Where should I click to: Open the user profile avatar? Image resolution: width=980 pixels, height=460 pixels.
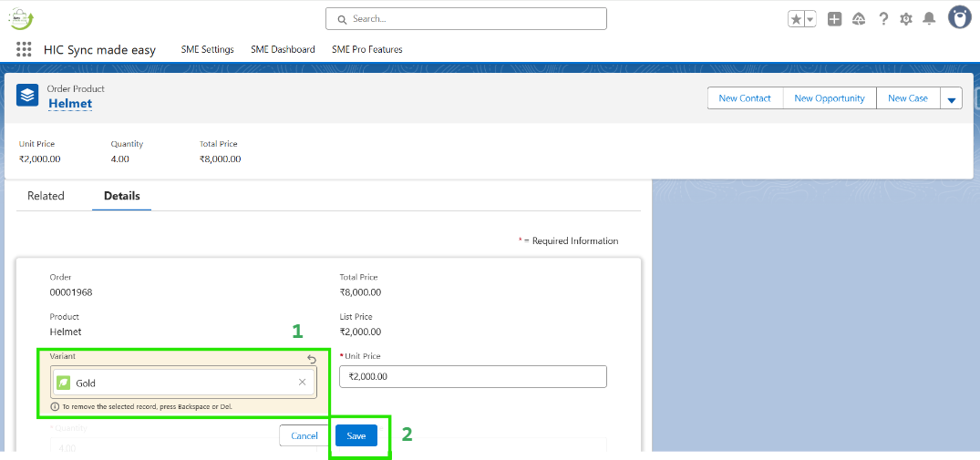(x=959, y=17)
